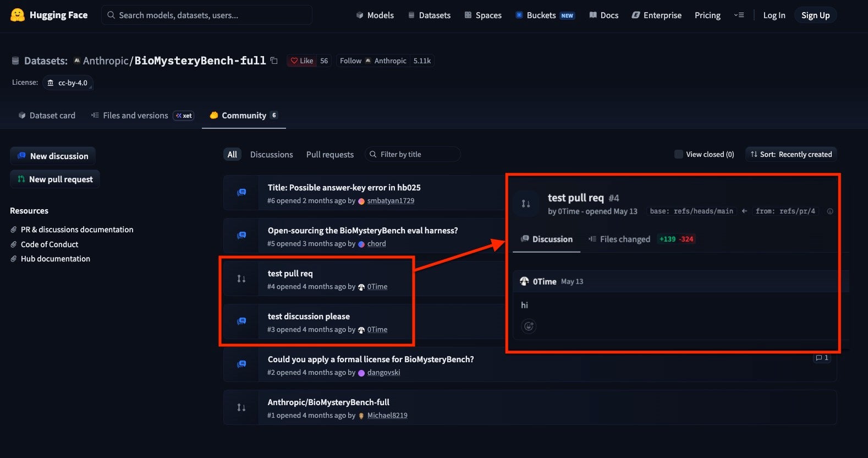This screenshot has height=458, width=868.
Task: Focus the Search models, datasets, users field
Action: tap(207, 15)
